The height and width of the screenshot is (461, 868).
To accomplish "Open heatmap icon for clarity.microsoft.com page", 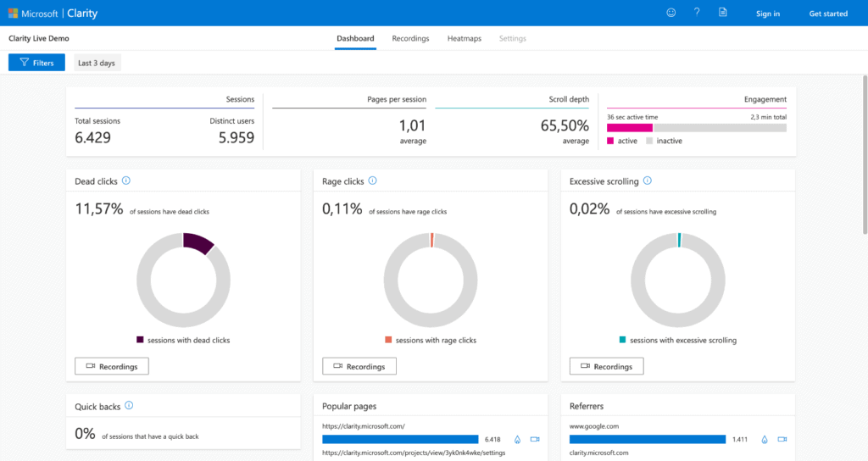I will (x=518, y=440).
